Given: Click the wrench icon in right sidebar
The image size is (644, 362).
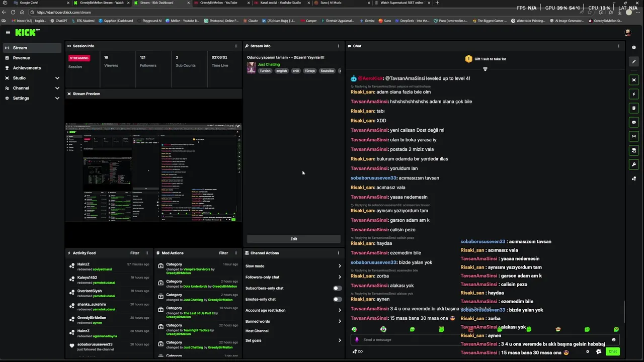Looking at the screenshot, I should (634, 164).
